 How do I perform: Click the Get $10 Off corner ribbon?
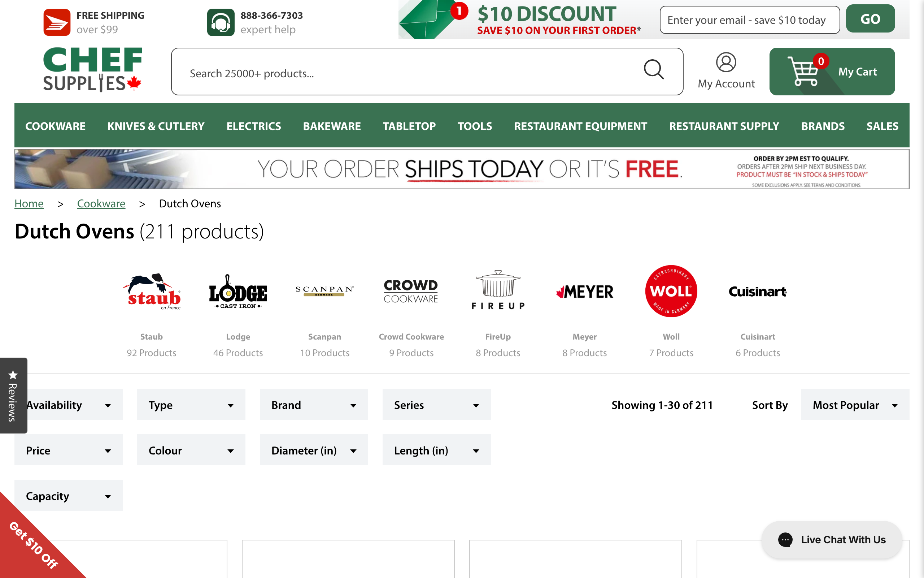(x=32, y=545)
